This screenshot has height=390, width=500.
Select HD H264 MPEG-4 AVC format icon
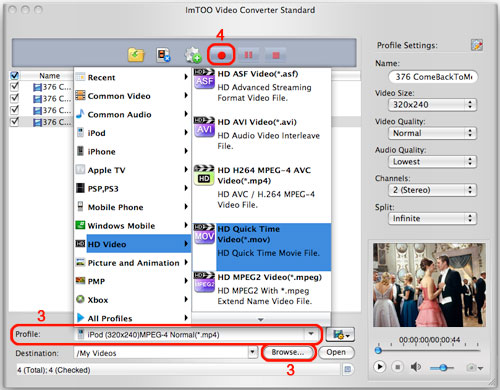tap(204, 175)
